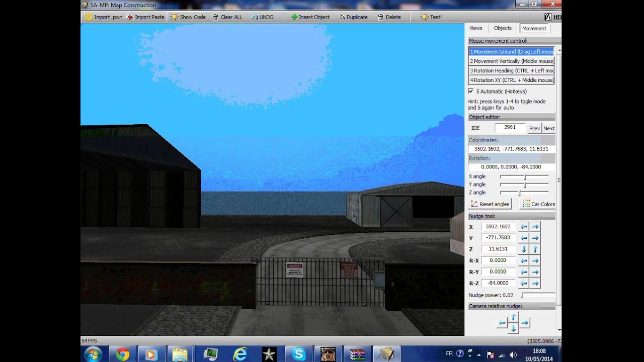Screen dimensions: 644x362
Task: Click the Prev object button
Action: click(x=534, y=128)
